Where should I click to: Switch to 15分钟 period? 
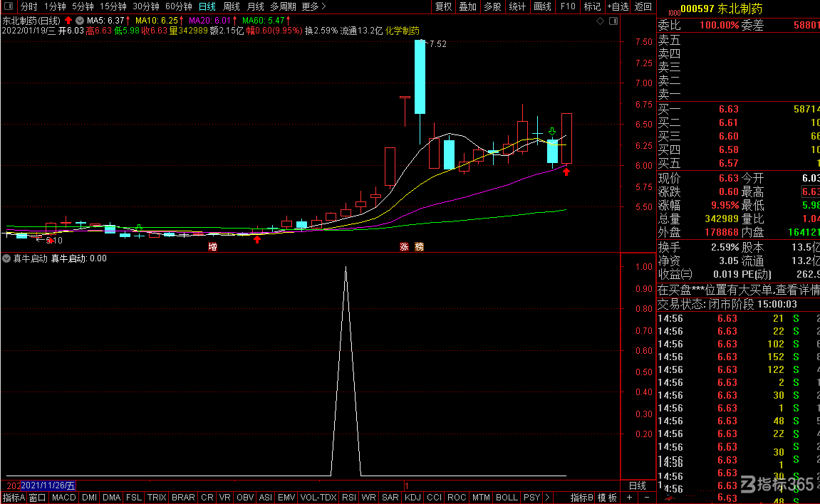pos(113,6)
